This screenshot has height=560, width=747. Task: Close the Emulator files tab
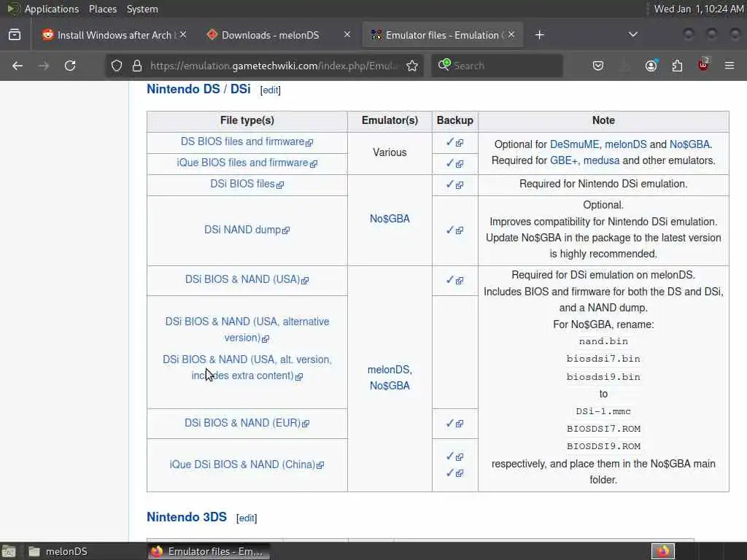(511, 35)
